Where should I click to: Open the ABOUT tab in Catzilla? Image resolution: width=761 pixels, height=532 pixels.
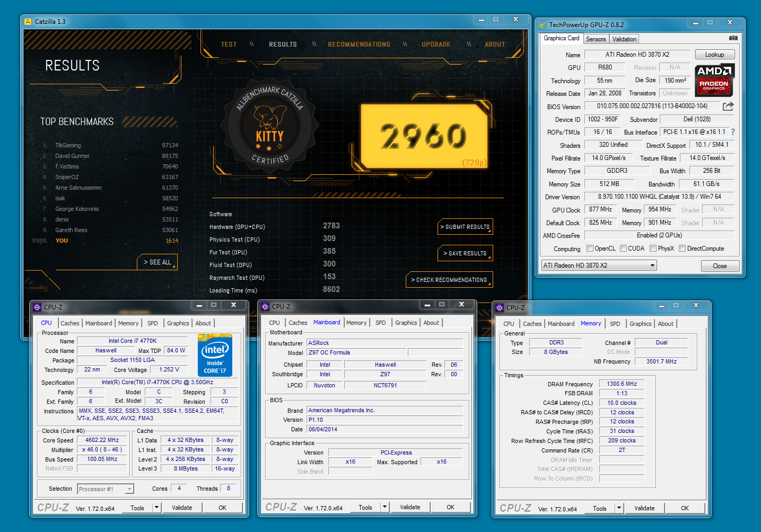coord(495,45)
